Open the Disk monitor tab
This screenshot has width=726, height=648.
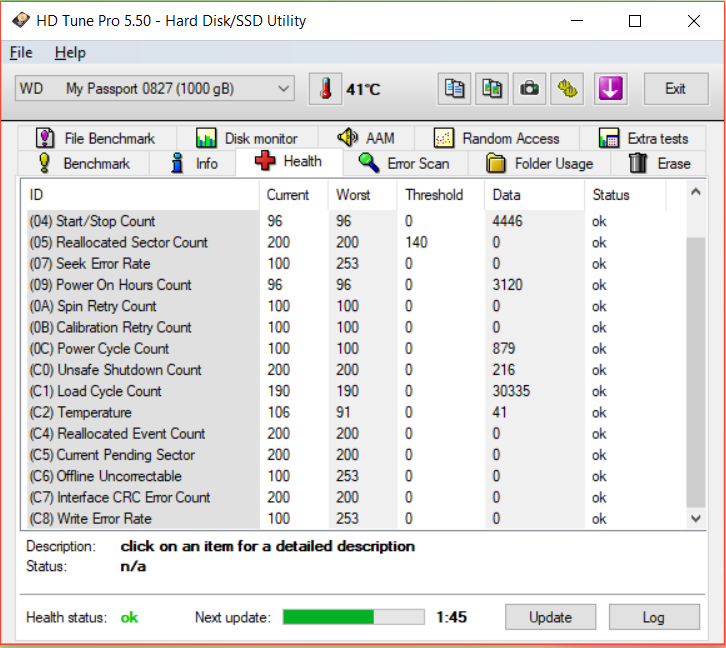[247, 138]
